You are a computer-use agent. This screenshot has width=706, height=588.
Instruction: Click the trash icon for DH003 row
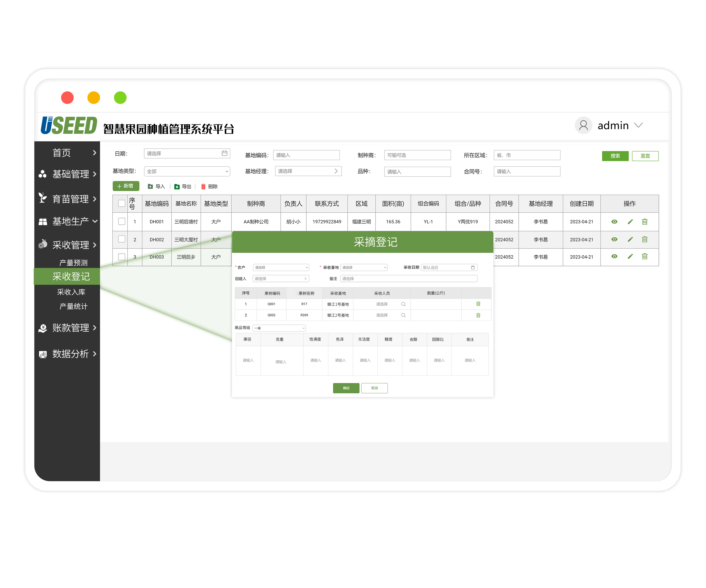(x=644, y=256)
